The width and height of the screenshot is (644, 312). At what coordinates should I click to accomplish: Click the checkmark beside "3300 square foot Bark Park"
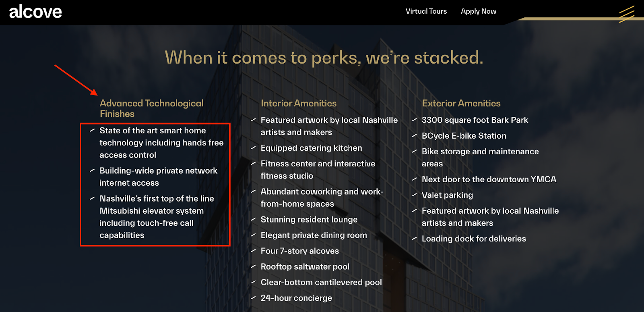point(415,120)
